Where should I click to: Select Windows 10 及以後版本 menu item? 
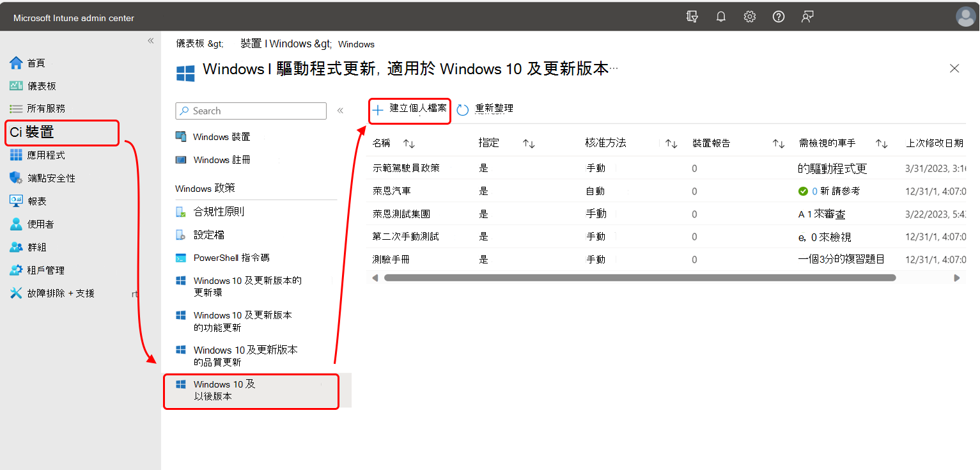tap(256, 390)
